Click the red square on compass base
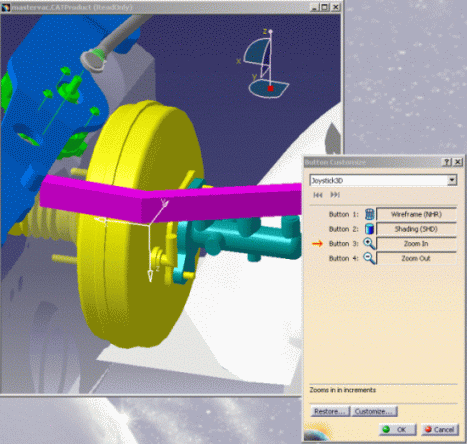Screen dimensions: 467x444 click(x=270, y=88)
